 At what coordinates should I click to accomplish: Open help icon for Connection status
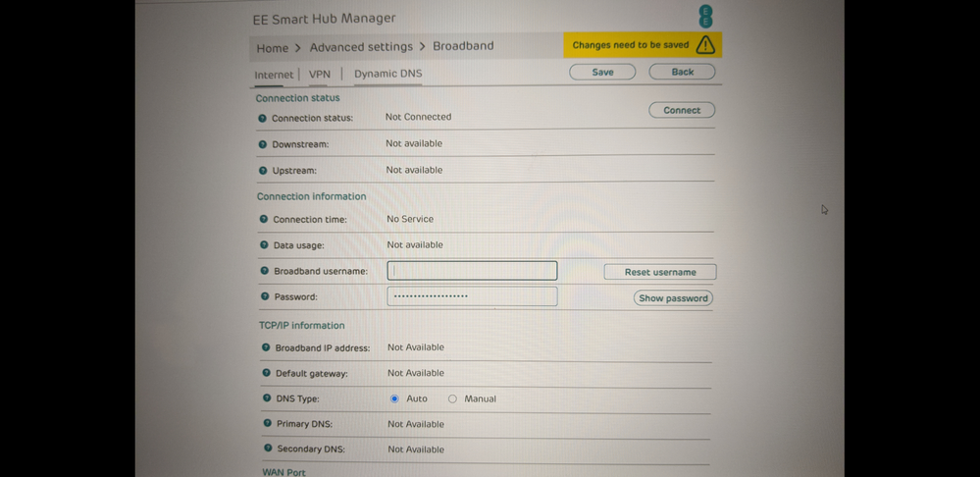point(263,118)
